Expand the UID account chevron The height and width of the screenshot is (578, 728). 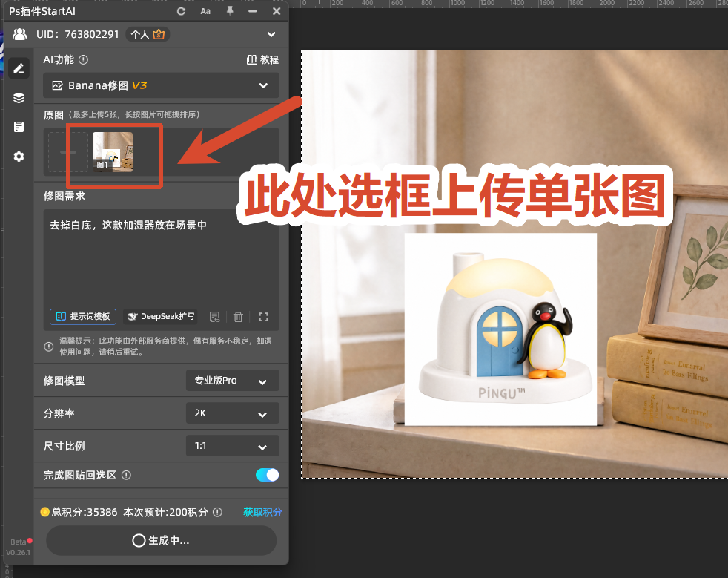[x=271, y=34]
